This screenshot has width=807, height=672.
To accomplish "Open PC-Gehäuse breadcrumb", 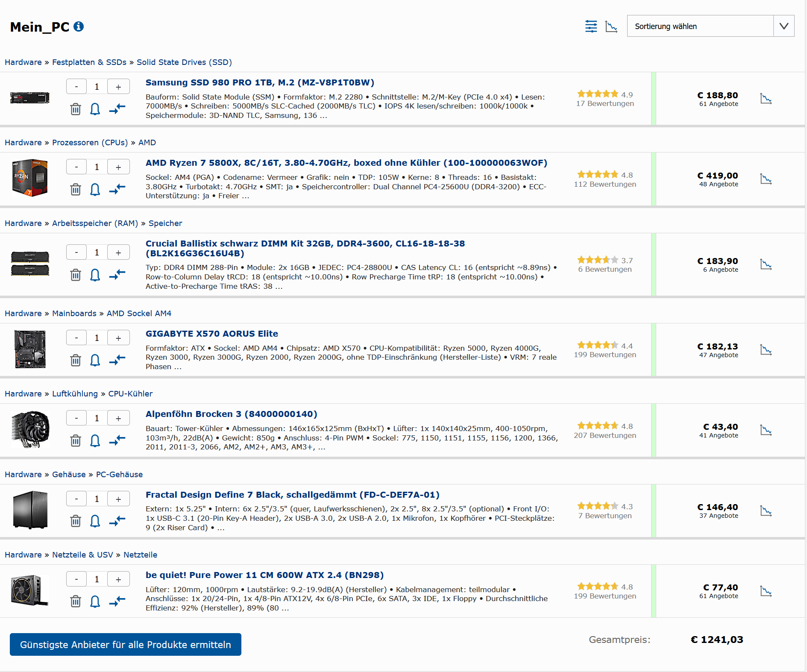I will point(119,474).
